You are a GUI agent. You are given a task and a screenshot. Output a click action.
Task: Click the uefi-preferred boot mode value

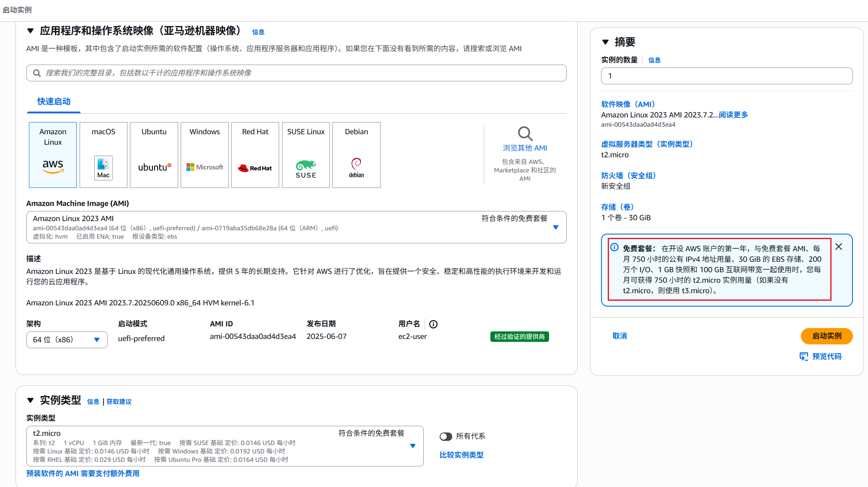pyautogui.click(x=141, y=339)
